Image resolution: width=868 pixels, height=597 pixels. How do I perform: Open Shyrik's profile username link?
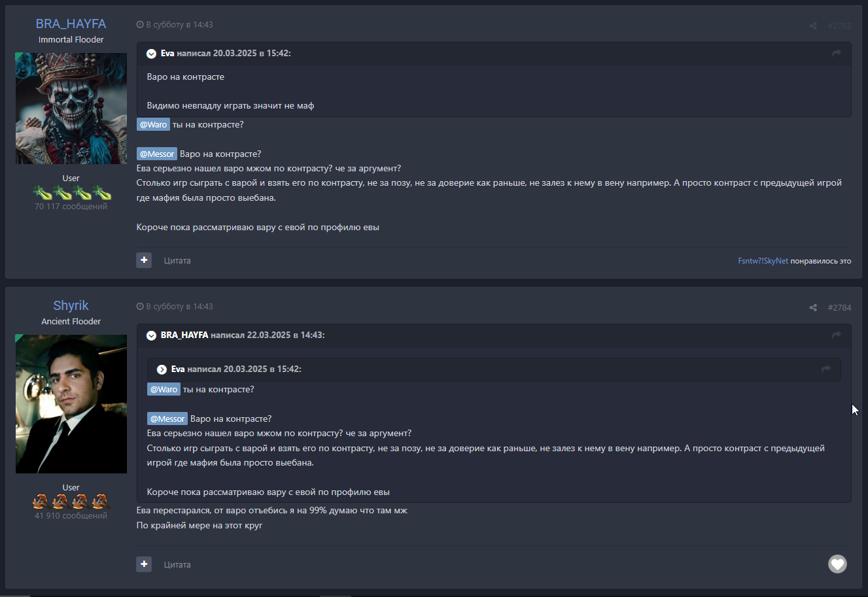coord(71,305)
